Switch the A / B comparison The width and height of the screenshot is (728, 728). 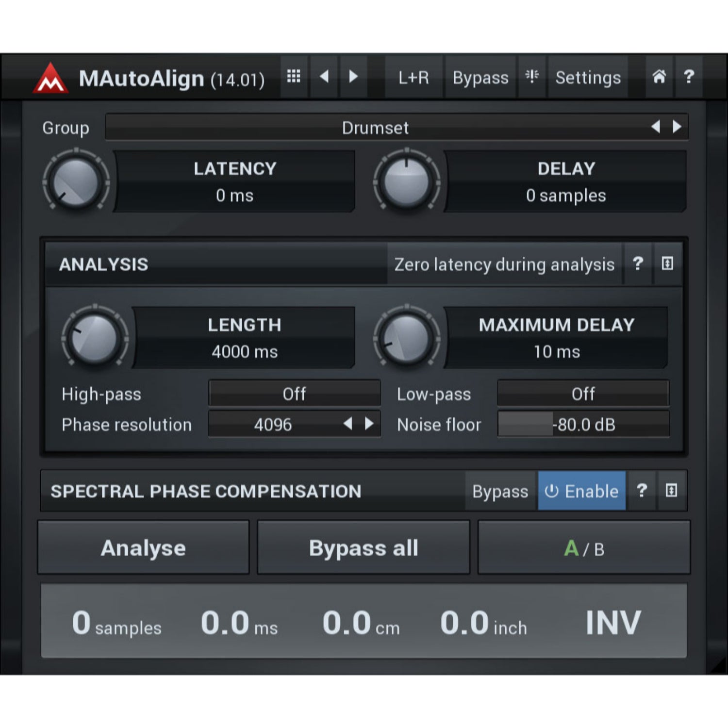coord(584,547)
